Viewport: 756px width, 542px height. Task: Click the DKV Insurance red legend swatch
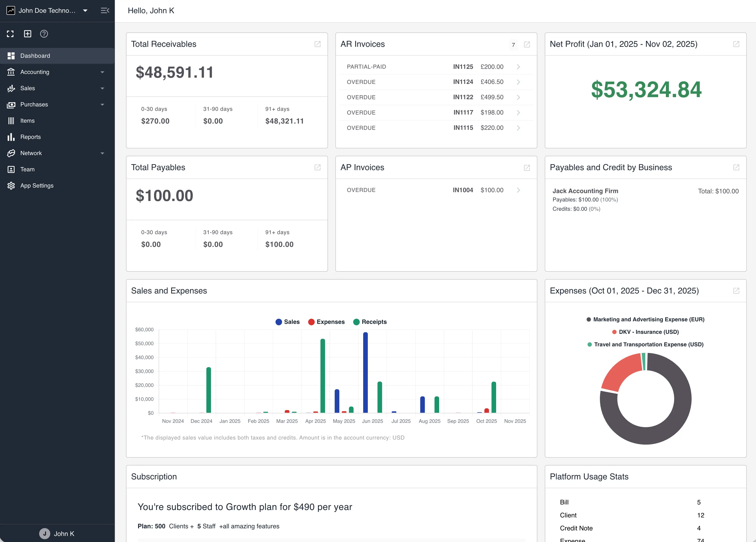click(614, 332)
